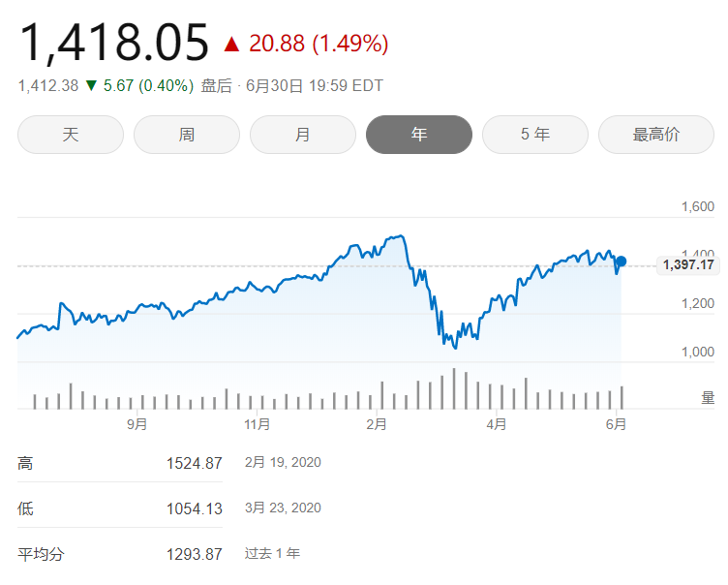Select the 年 (year) tab
This screenshot has width=728, height=585.
tap(419, 135)
